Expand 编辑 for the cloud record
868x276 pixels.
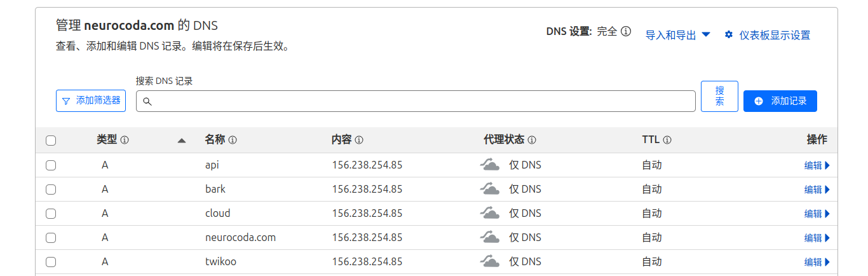pyautogui.click(x=817, y=214)
